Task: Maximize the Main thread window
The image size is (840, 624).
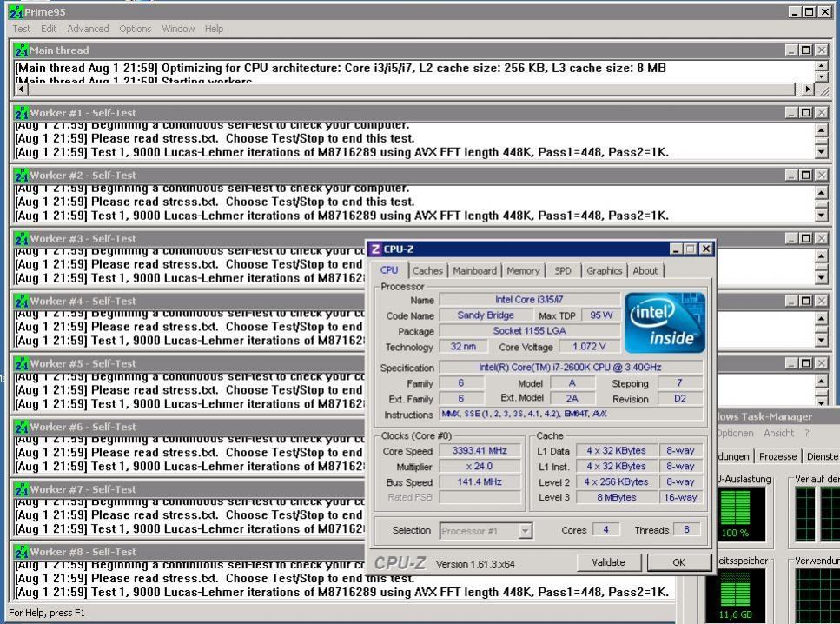Action: tap(806, 50)
